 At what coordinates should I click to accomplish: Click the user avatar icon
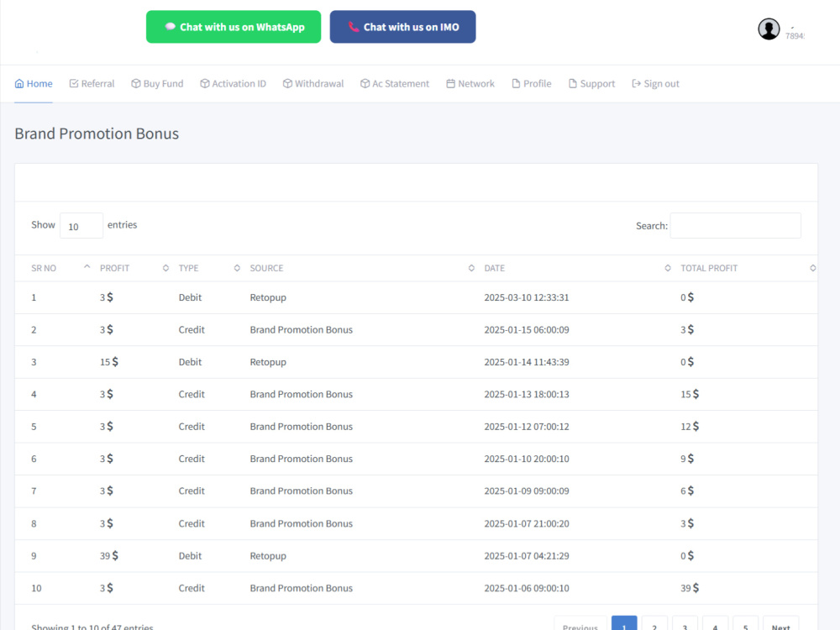click(x=769, y=29)
